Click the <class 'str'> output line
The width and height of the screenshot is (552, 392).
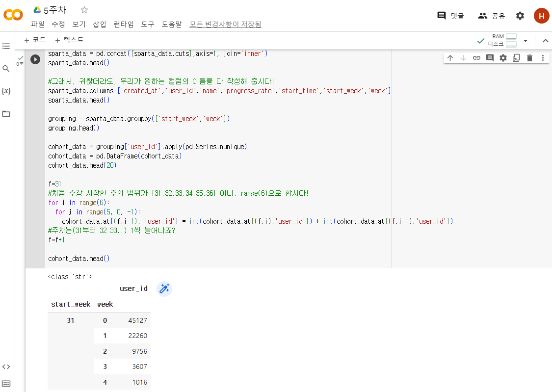(70, 277)
